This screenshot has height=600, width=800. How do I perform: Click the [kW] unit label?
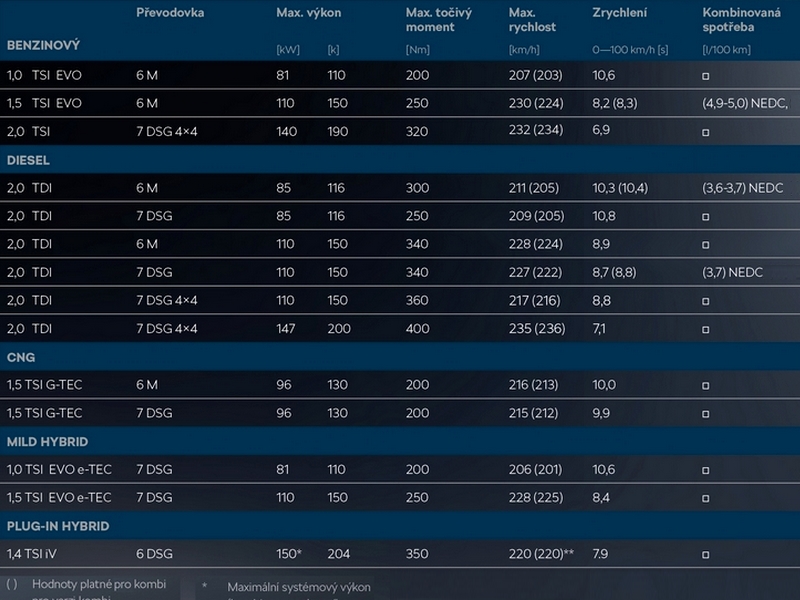288,49
